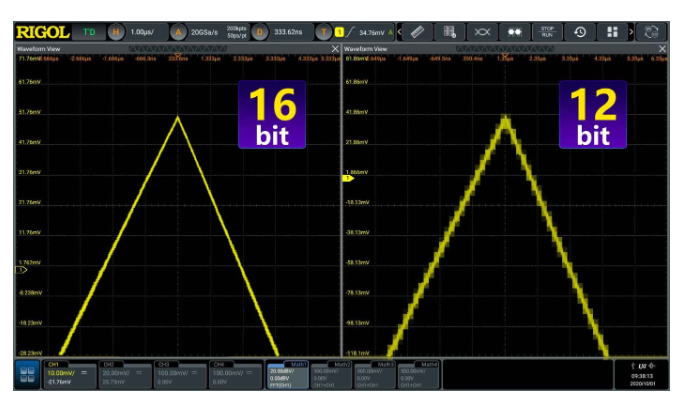Select the Math4 panel

(418, 375)
